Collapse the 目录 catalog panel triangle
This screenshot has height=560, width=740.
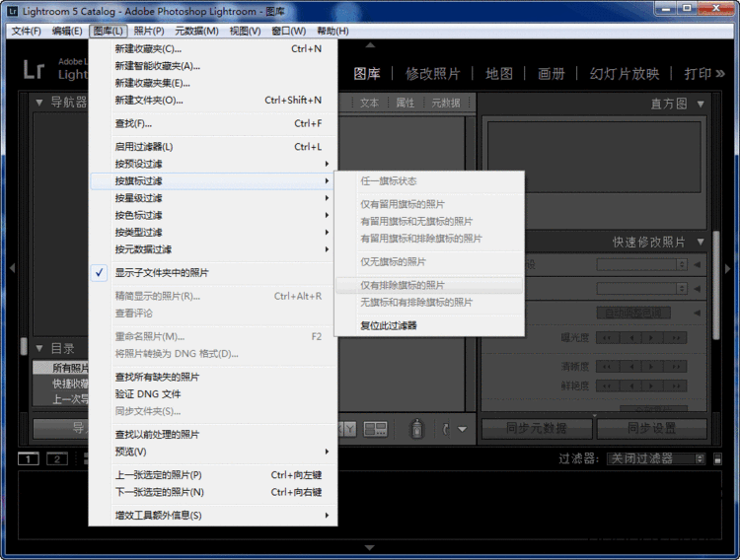[39, 349]
